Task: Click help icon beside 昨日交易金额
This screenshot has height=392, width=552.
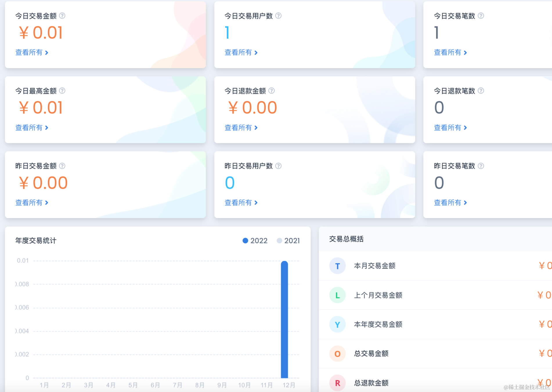Action: (62, 166)
